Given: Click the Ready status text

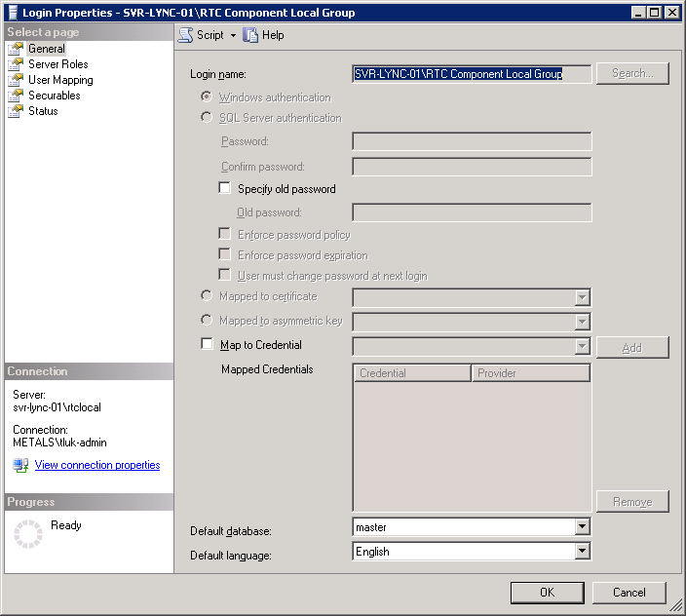Looking at the screenshot, I should (x=66, y=525).
